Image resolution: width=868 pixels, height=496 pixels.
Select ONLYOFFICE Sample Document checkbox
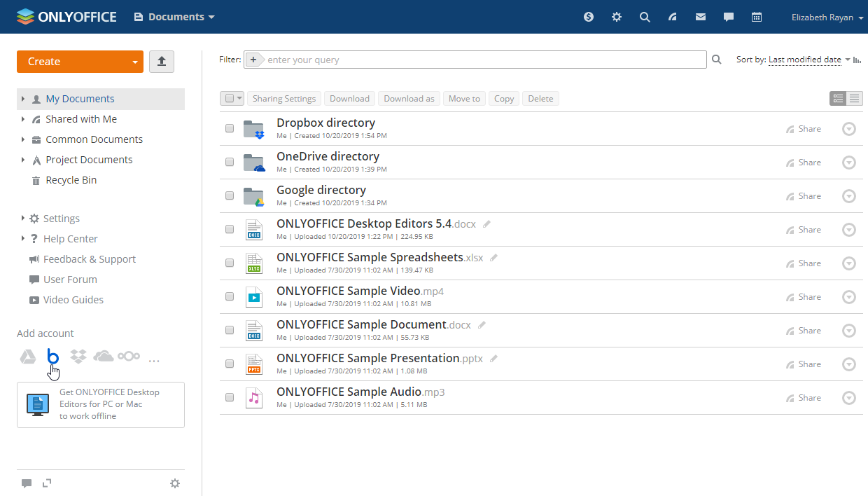click(230, 331)
